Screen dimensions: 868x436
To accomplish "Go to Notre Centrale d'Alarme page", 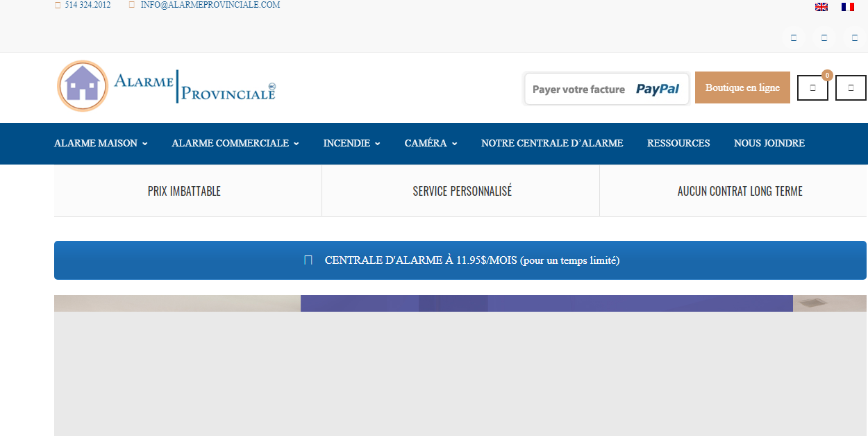I will point(552,143).
